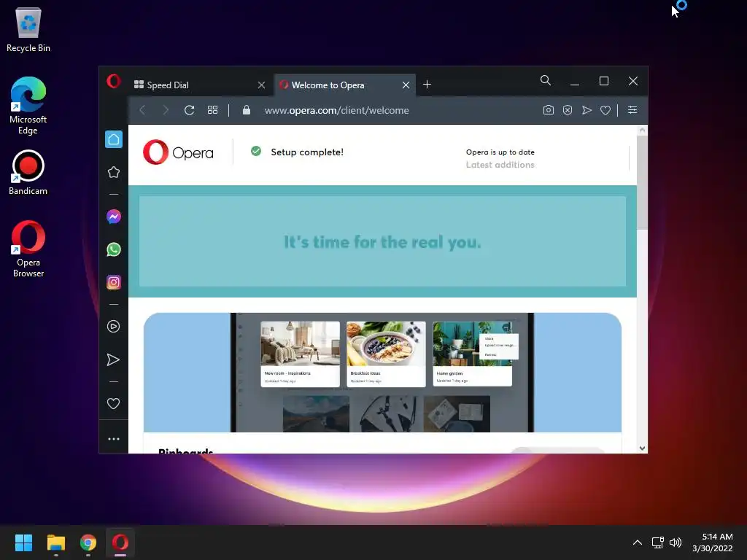Select the Microsoft Edge desktop shortcut
Image resolution: width=747 pixels, height=560 pixels.
click(28, 106)
